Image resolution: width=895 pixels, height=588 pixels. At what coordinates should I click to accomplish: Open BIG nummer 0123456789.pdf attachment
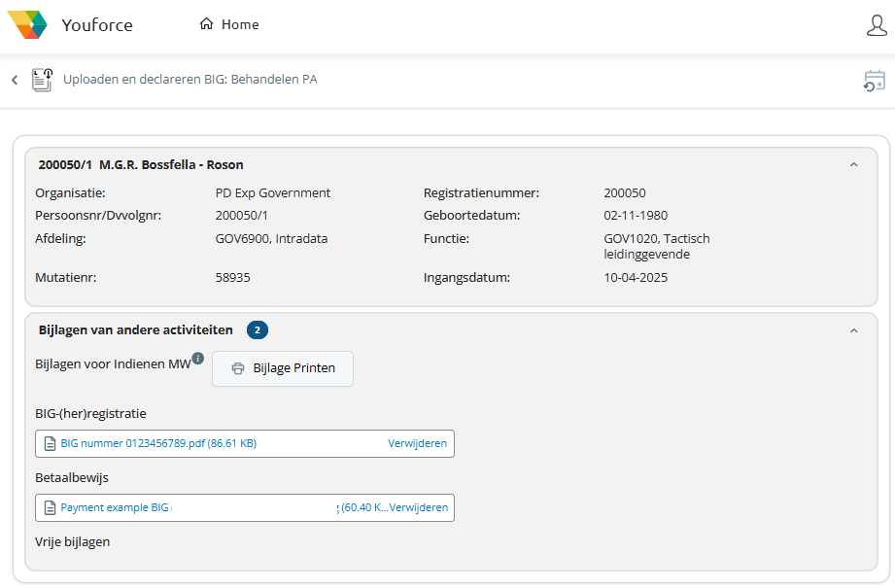[x=157, y=443]
